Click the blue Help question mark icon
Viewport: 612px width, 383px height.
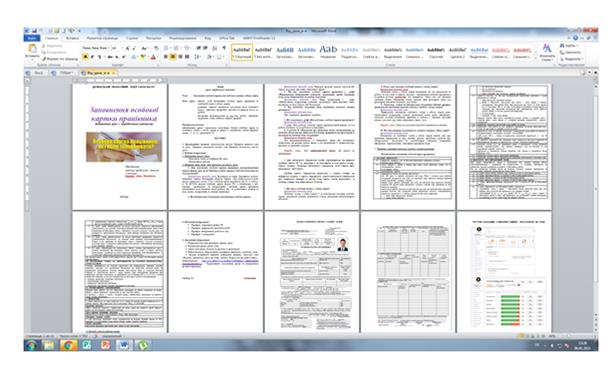575,38
